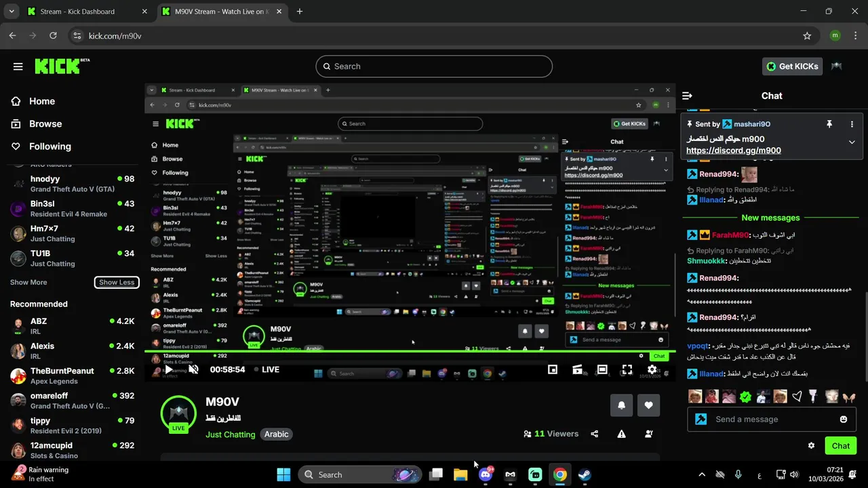Send message with the green Chat button
The image size is (868, 488).
coord(841,445)
